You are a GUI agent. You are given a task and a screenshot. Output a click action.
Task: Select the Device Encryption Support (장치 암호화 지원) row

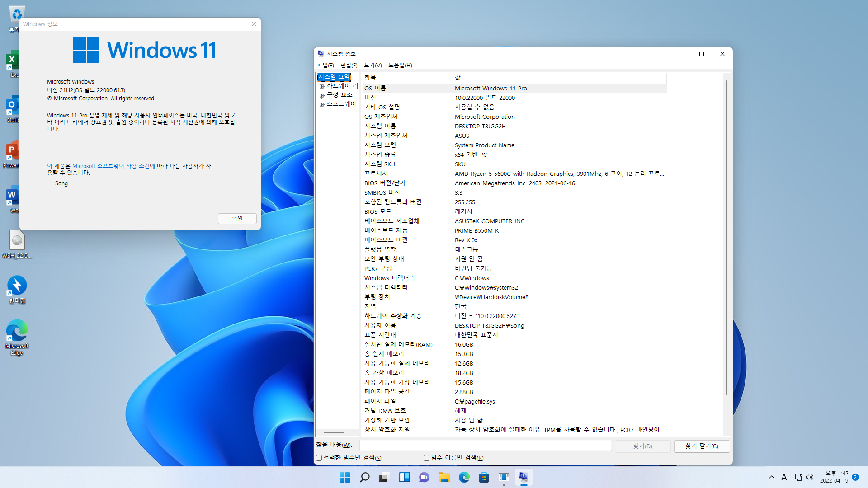[514, 430]
